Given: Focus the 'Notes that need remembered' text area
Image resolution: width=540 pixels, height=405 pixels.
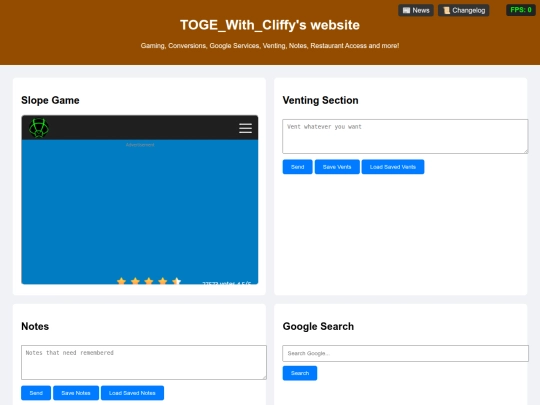Looking at the screenshot, I should click(144, 362).
